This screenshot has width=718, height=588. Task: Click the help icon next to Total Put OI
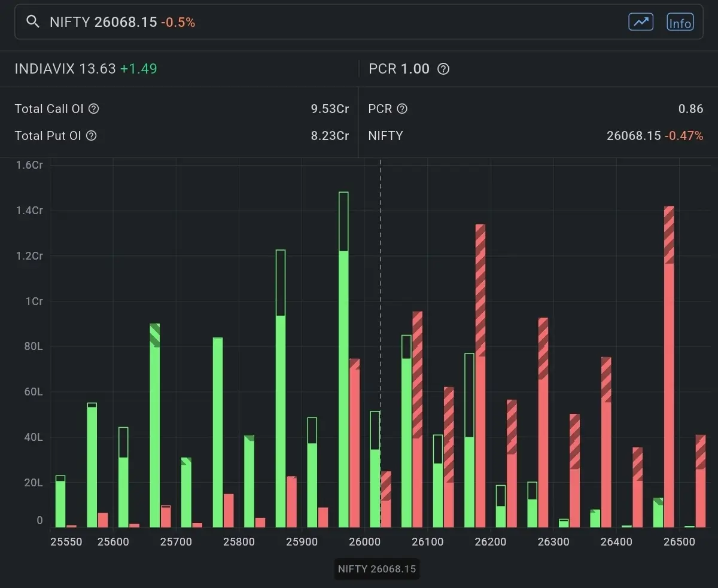click(90, 136)
